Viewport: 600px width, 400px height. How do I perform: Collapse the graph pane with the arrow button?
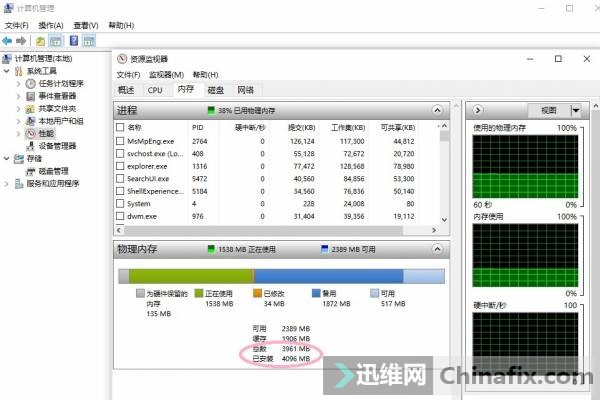pyautogui.click(x=477, y=110)
